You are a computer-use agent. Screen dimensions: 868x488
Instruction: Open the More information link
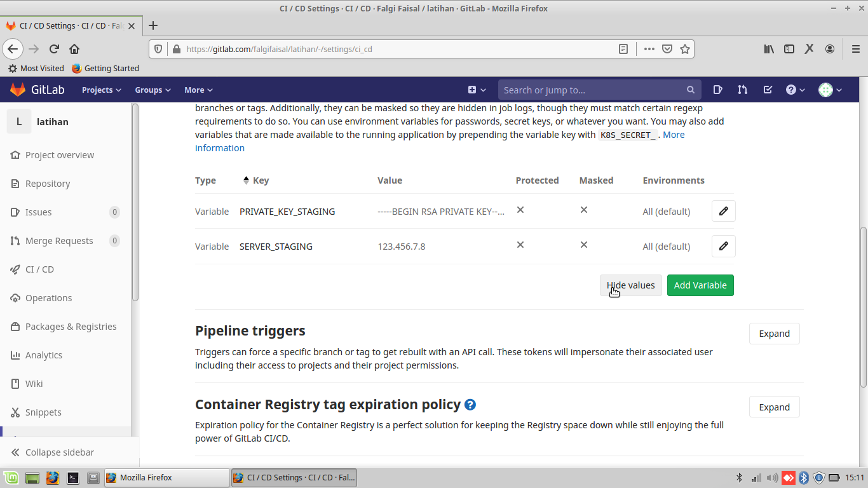[x=674, y=134]
